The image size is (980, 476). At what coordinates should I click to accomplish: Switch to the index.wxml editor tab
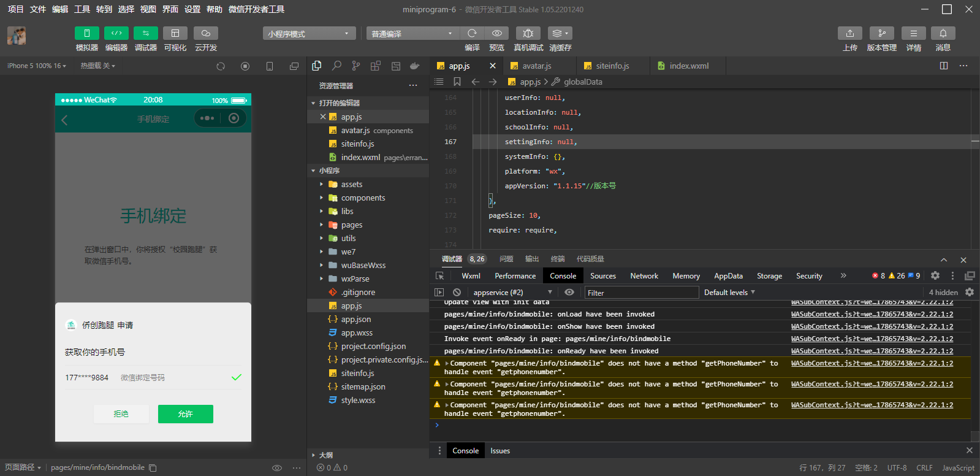[x=688, y=66]
